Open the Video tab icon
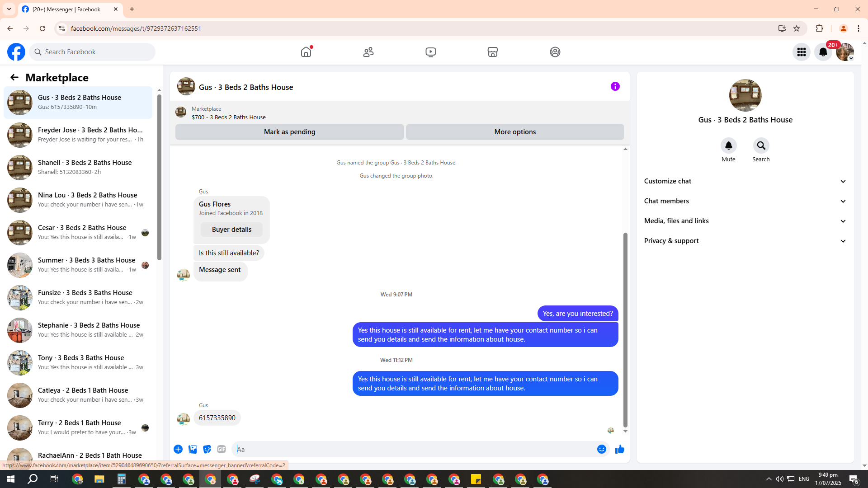 (431, 52)
